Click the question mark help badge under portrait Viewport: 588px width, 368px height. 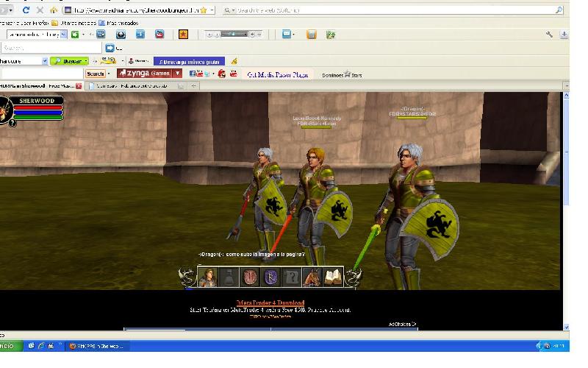[x=12, y=123]
